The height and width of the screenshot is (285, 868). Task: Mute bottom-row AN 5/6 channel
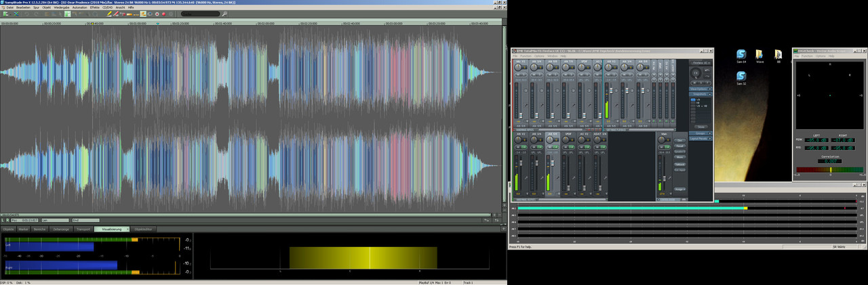coord(551,148)
